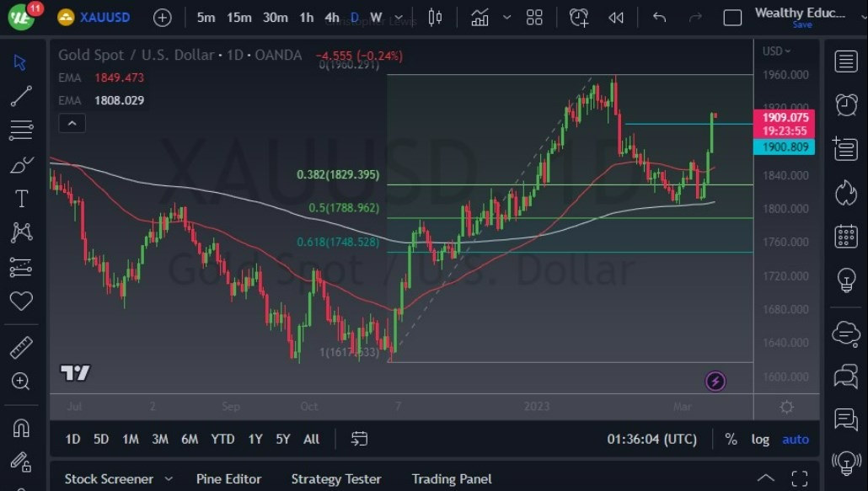This screenshot has width=868, height=491.
Task: Open the Trading Panel tab
Action: pos(452,479)
